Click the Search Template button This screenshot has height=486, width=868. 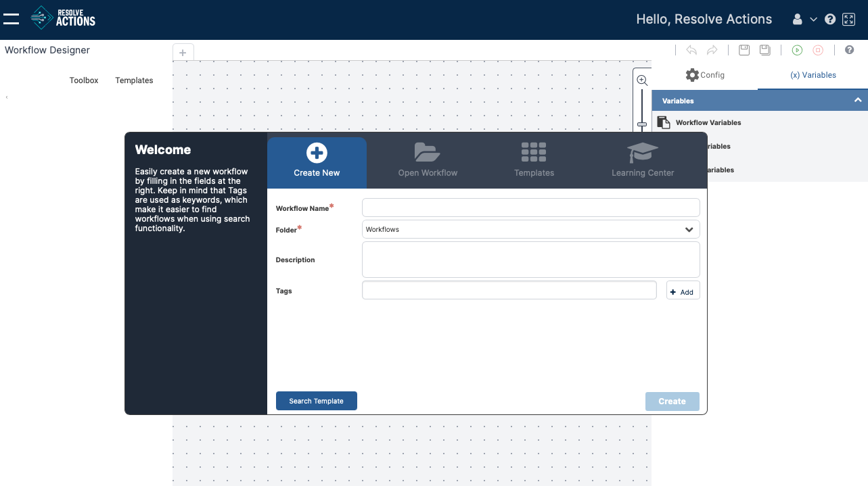click(316, 401)
